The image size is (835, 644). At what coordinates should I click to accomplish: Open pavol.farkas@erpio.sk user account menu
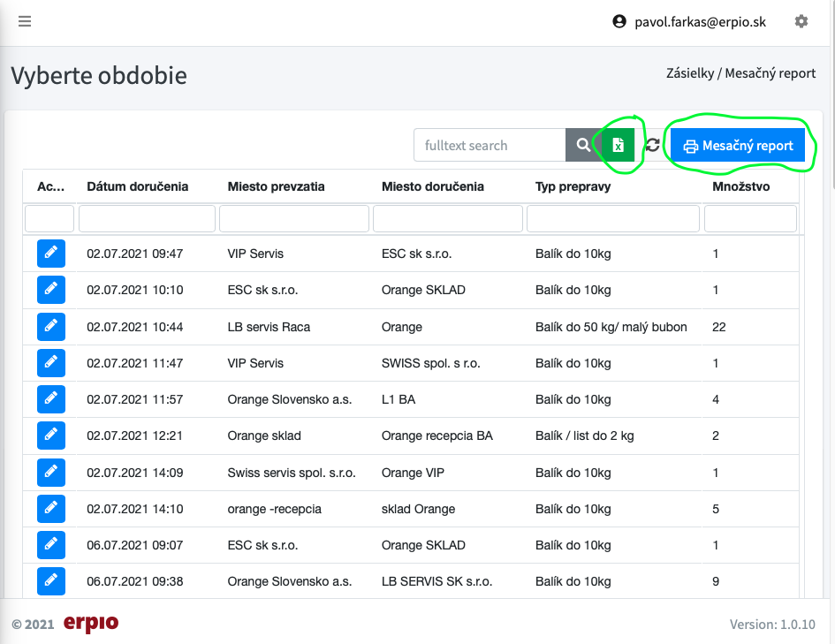tap(689, 22)
